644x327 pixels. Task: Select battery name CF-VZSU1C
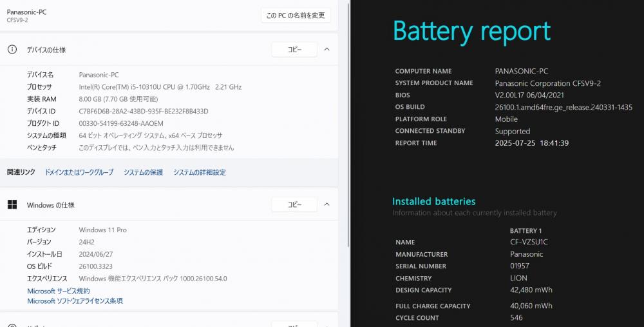click(x=529, y=242)
